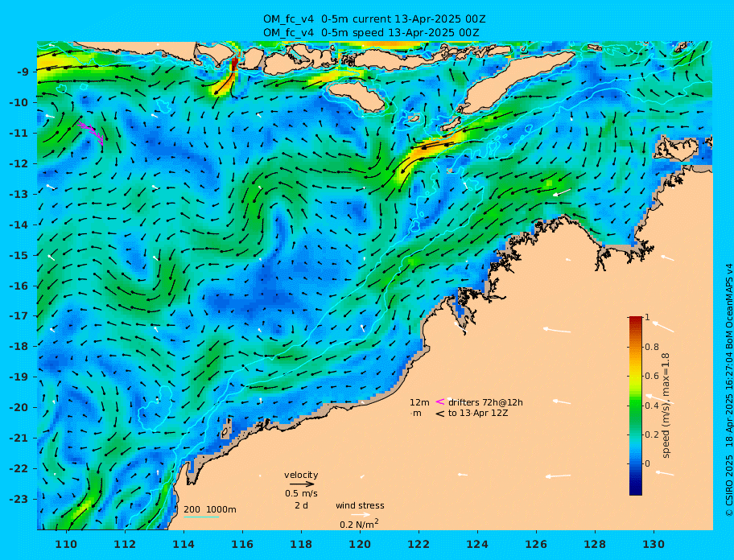Screen dimensions: 734x560
Task: Click the Sumba island landmass on the map
Action: (x=357, y=96)
